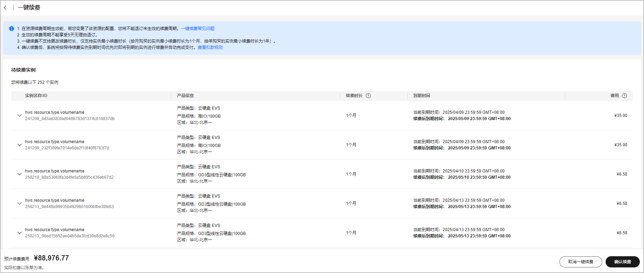644x273 pixels.
Task: Click the 预计续费费用 label
Action: (x=17, y=259)
